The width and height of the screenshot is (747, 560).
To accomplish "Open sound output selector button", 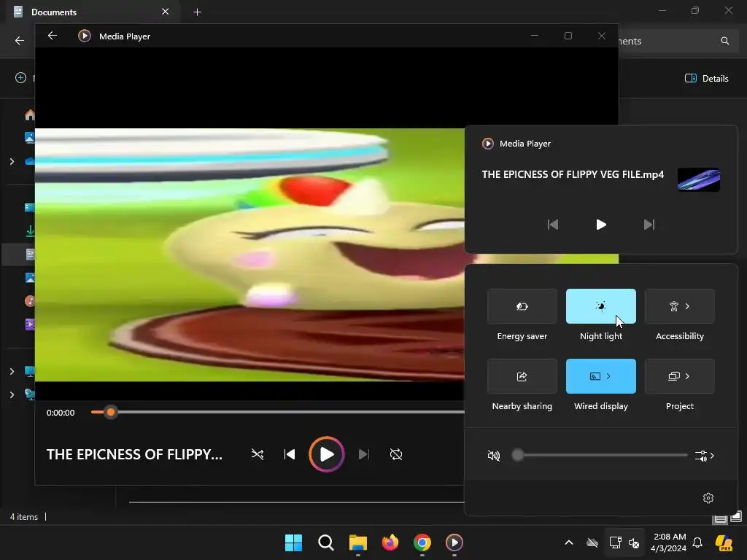I will pos(704,456).
